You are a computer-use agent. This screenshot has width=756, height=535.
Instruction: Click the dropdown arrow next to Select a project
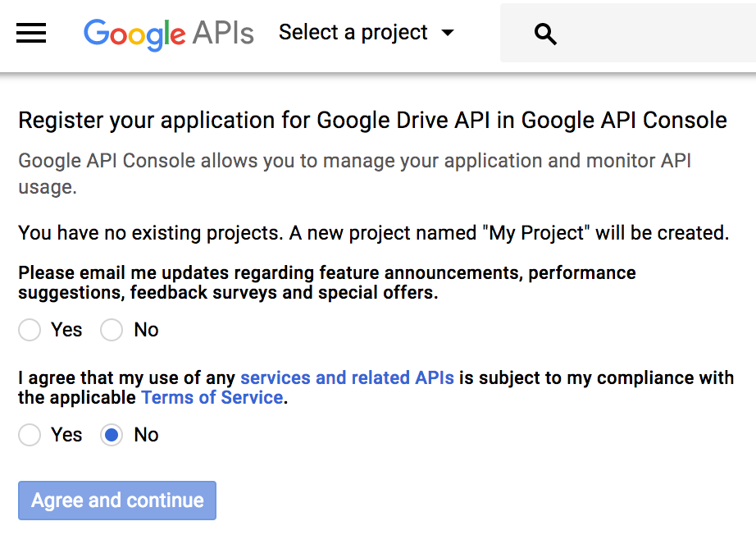pyautogui.click(x=448, y=33)
